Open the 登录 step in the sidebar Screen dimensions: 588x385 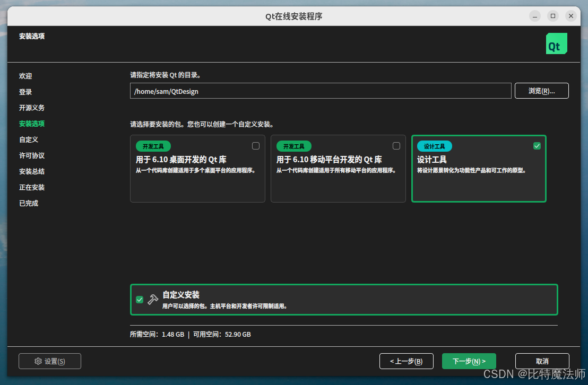pos(25,92)
